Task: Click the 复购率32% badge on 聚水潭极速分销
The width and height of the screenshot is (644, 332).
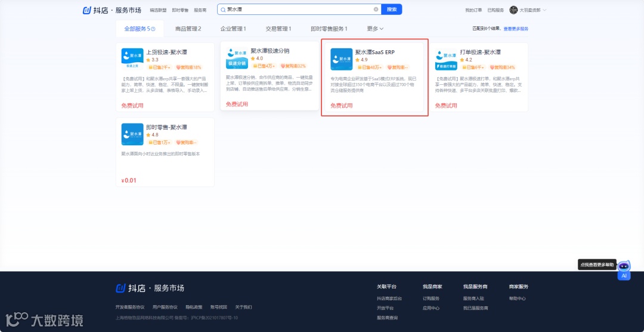Action: coord(293,66)
